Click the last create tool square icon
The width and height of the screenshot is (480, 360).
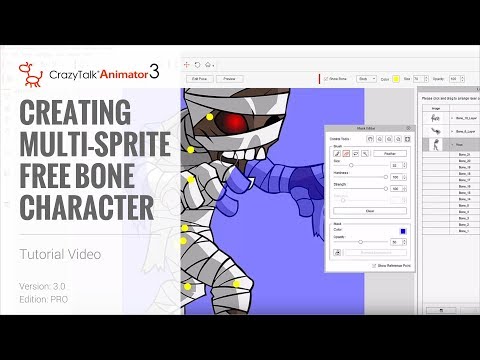pos(407,139)
